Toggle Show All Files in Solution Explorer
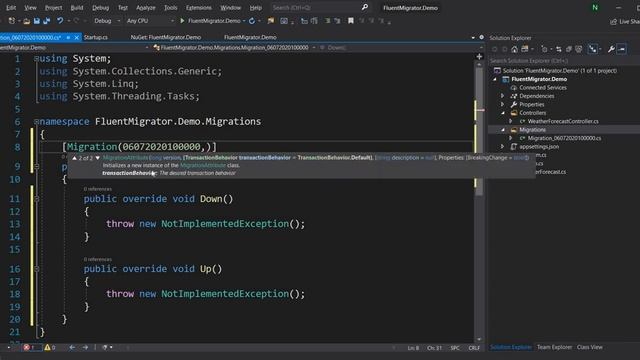This screenshot has width=640, height=360. coord(579,49)
